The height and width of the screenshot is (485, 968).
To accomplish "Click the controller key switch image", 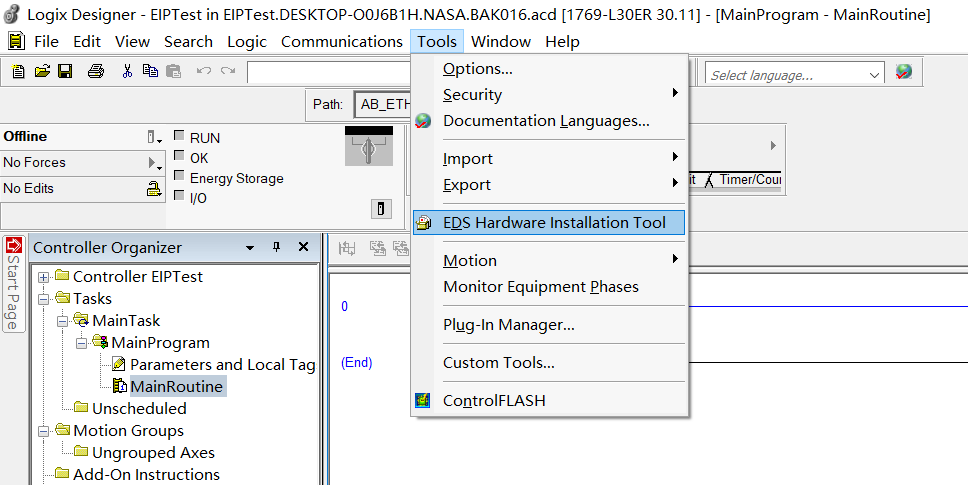I will (x=369, y=146).
